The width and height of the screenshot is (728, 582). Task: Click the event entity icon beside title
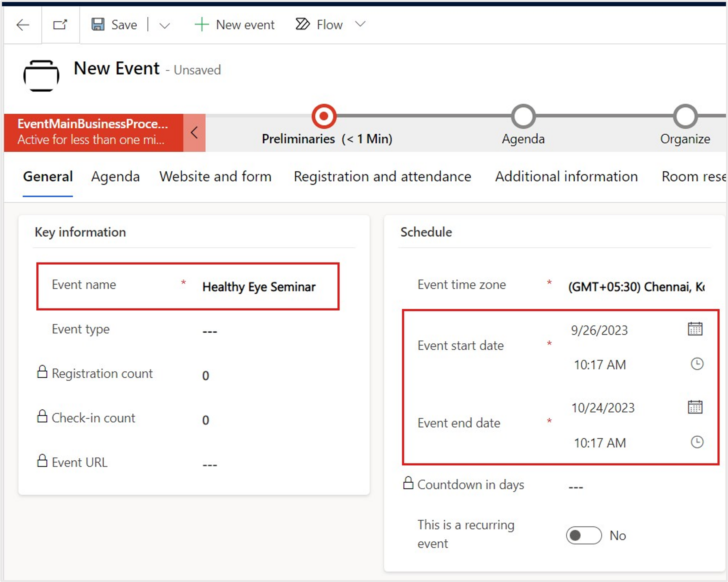(41, 76)
